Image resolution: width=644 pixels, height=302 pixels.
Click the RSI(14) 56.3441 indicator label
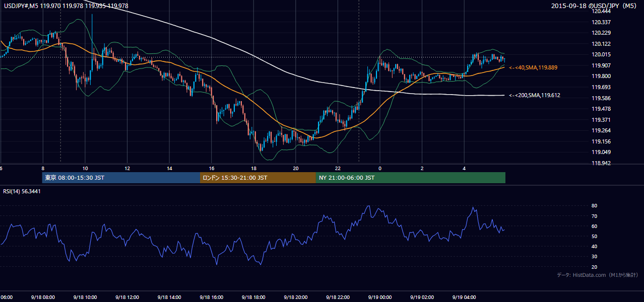[x=22, y=191]
